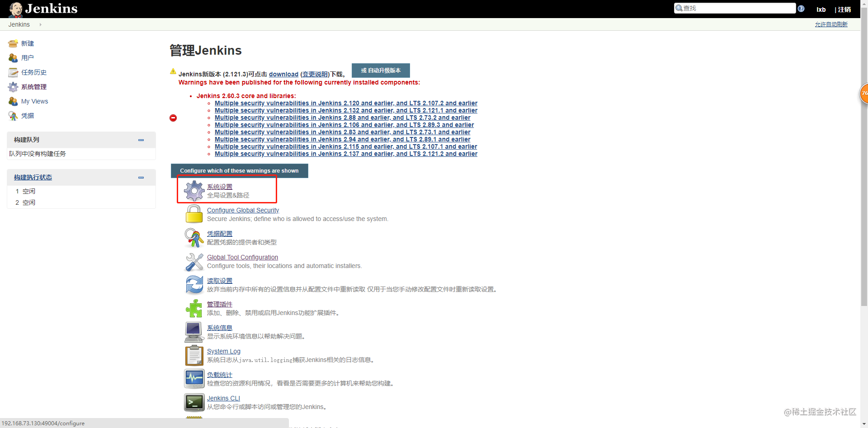The image size is (868, 428).
Task: Open the 凭据配置 link
Action: click(x=220, y=234)
